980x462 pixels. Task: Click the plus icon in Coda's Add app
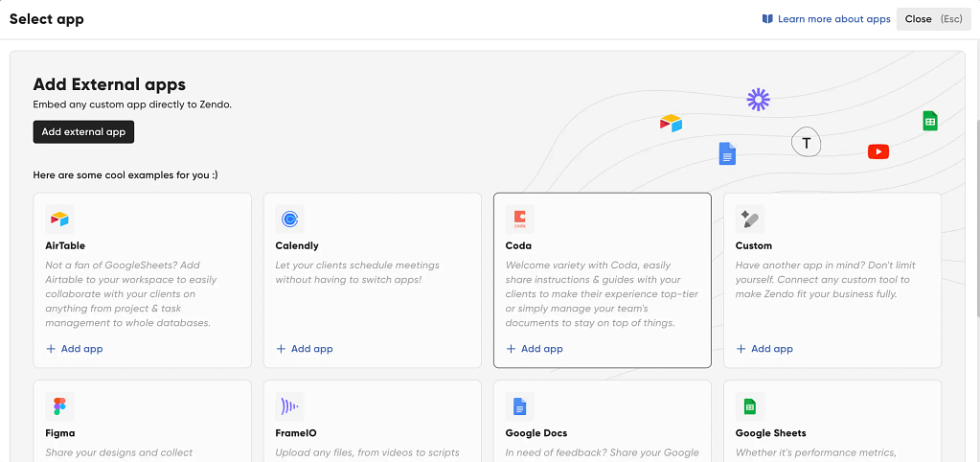click(x=511, y=349)
